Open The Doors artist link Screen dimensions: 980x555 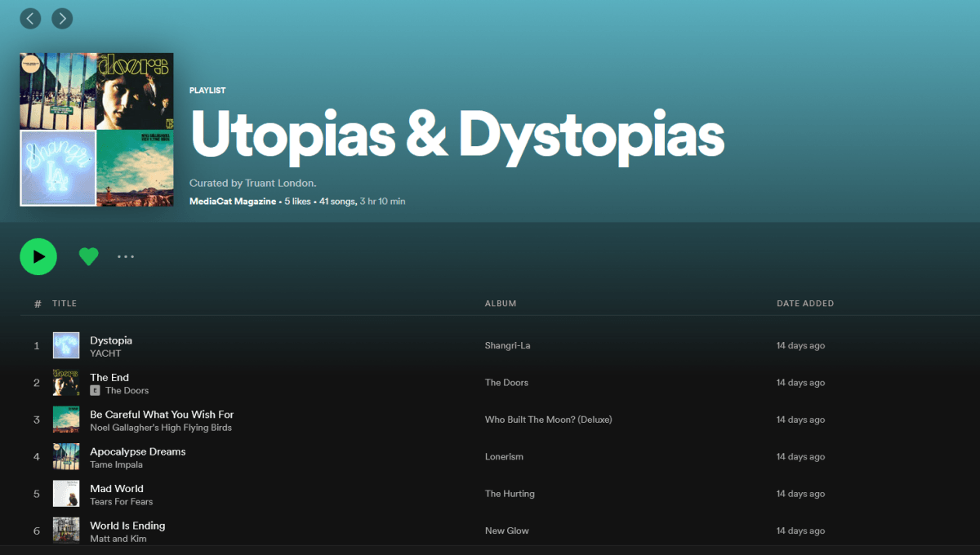coord(127,391)
